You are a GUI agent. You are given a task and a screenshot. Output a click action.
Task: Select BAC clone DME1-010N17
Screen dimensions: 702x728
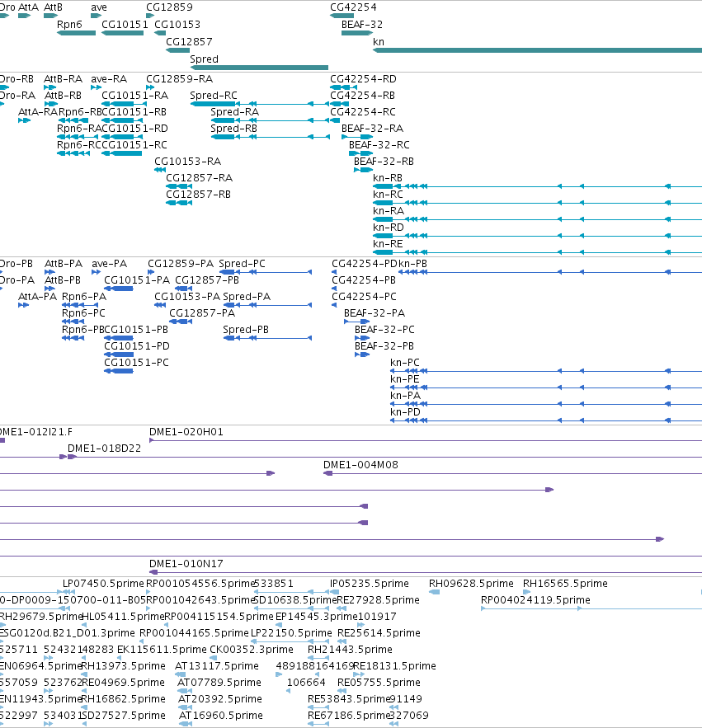[186, 564]
